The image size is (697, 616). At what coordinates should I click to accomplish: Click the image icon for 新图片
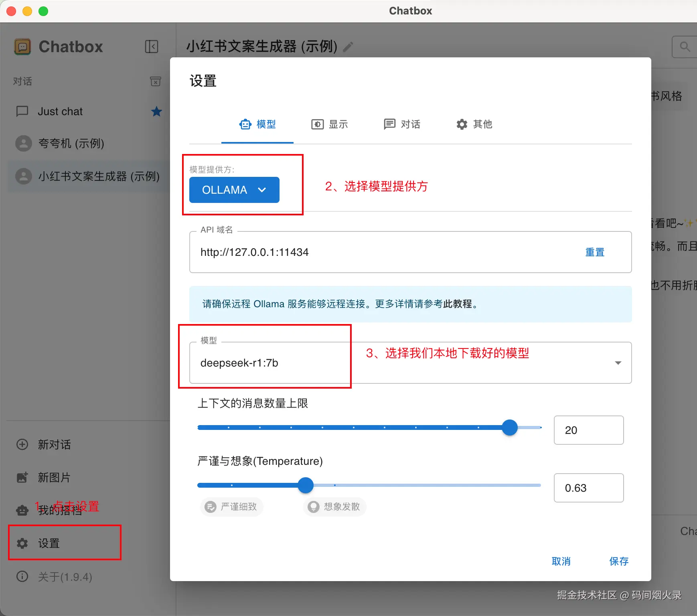22,477
